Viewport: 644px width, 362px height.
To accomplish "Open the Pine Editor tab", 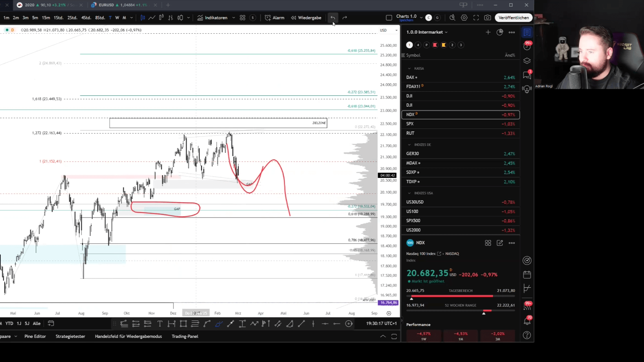I will [x=35, y=336].
